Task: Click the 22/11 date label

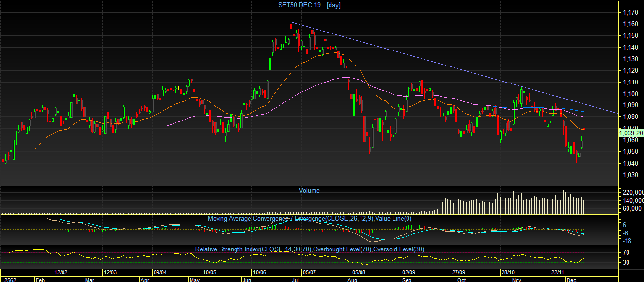Action: 559,273
